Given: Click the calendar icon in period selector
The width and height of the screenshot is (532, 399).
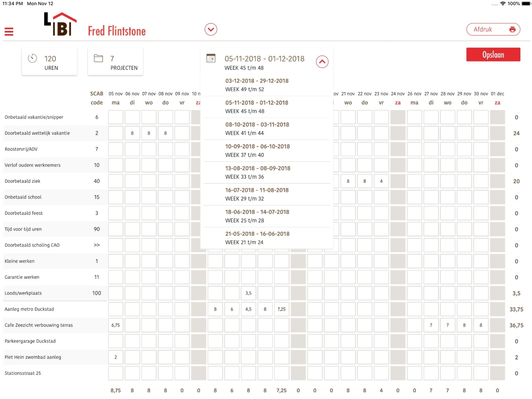Looking at the screenshot, I should (211, 58).
